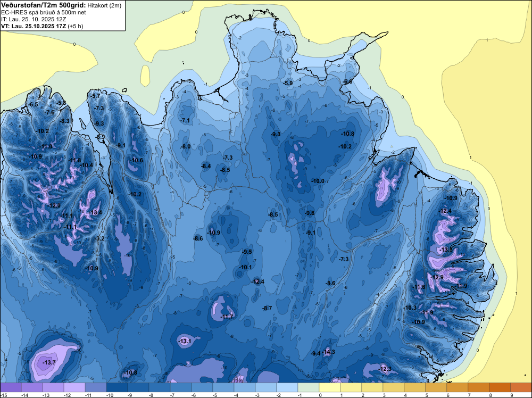Viewport: 532px width, 398px height.
Task: Click the -8.7 temperature label
Action: tap(268, 308)
